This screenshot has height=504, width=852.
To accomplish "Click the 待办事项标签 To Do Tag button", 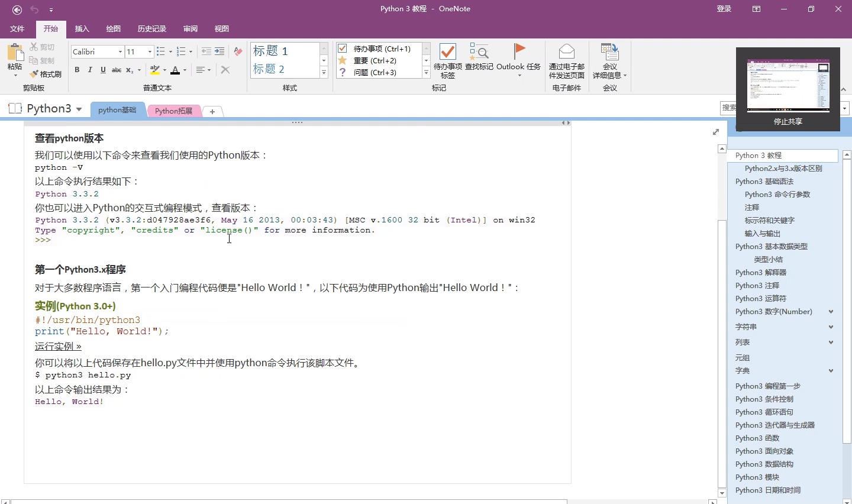I will click(x=448, y=61).
